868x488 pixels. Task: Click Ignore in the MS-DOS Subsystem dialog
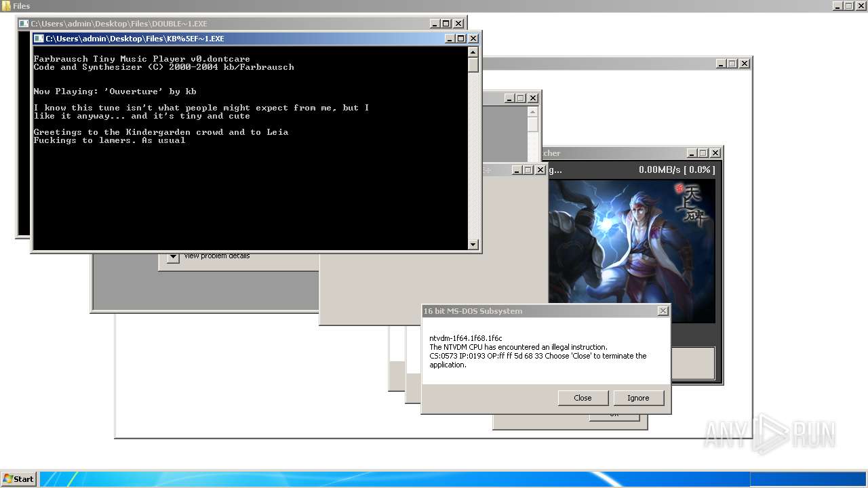[638, 398]
